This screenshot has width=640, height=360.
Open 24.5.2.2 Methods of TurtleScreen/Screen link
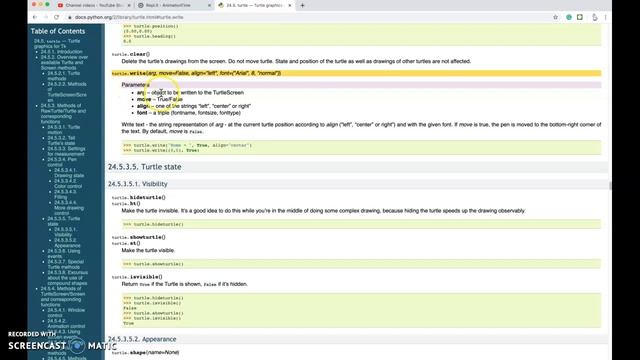point(67,92)
